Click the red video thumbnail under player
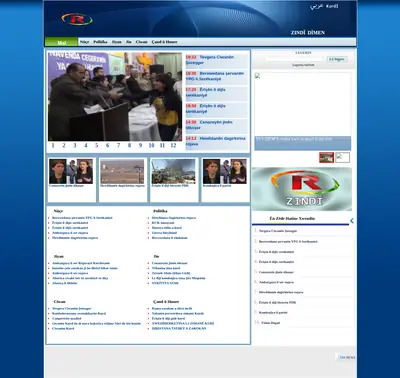Image resolution: width=400 pixels, height=378 pixels. tap(326, 157)
